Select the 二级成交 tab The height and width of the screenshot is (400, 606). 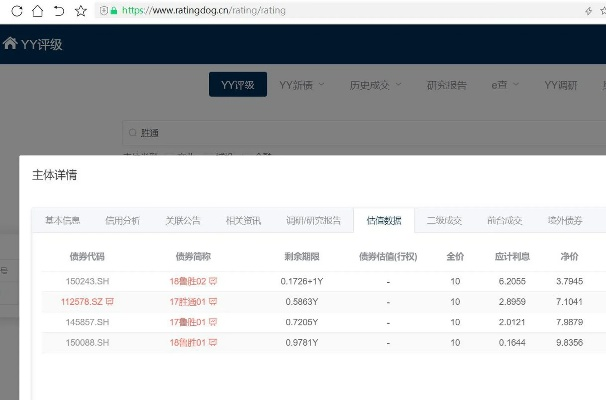pos(444,220)
